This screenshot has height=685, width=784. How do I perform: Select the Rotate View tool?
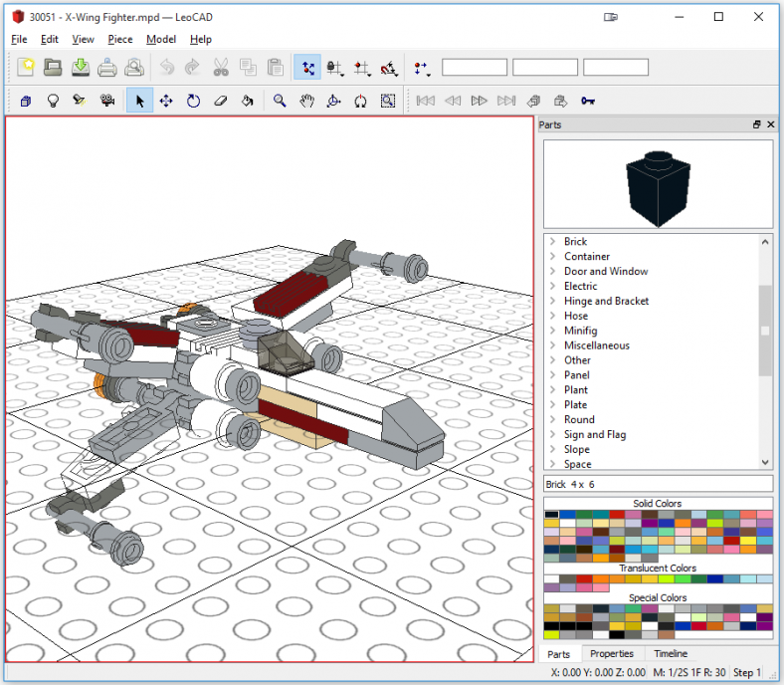333,102
